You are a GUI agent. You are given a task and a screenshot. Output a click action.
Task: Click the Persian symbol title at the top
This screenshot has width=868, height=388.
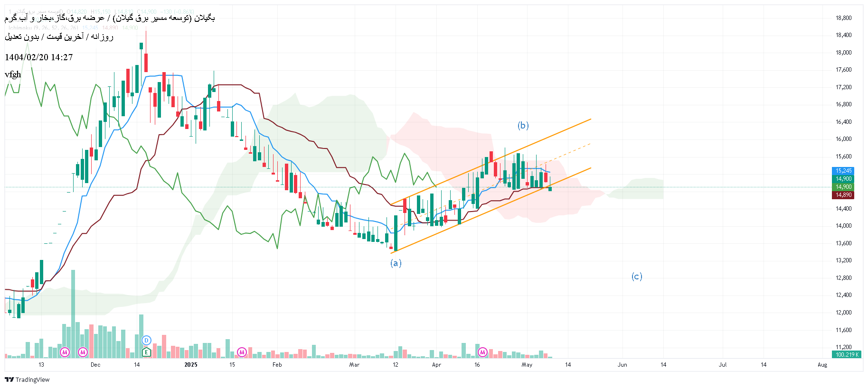pos(110,18)
